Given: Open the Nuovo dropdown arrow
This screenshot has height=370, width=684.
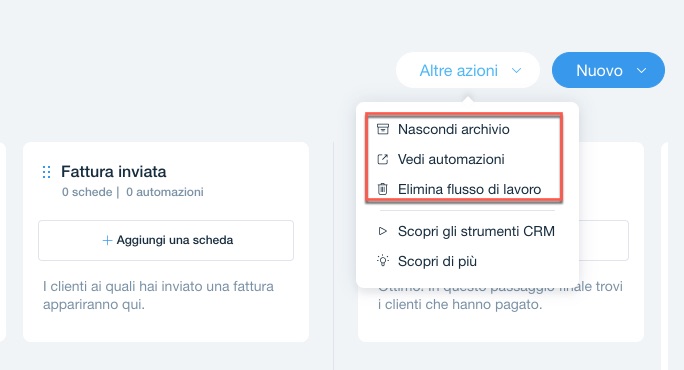Looking at the screenshot, I should pyautogui.click(x=641, y=70).
